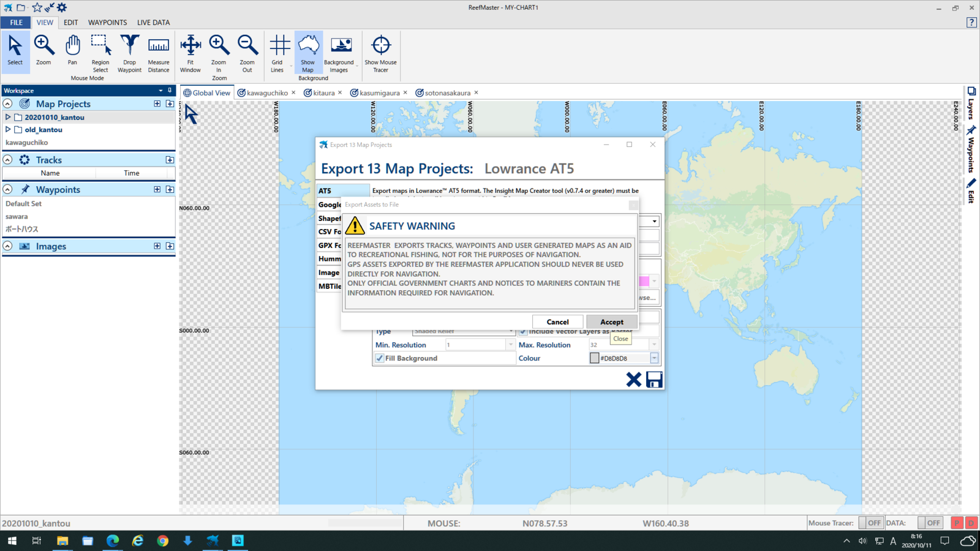Screen dimensions: 980x551
Task: Click the first plus icon in Map Projects header
Action: pos(157,104)
